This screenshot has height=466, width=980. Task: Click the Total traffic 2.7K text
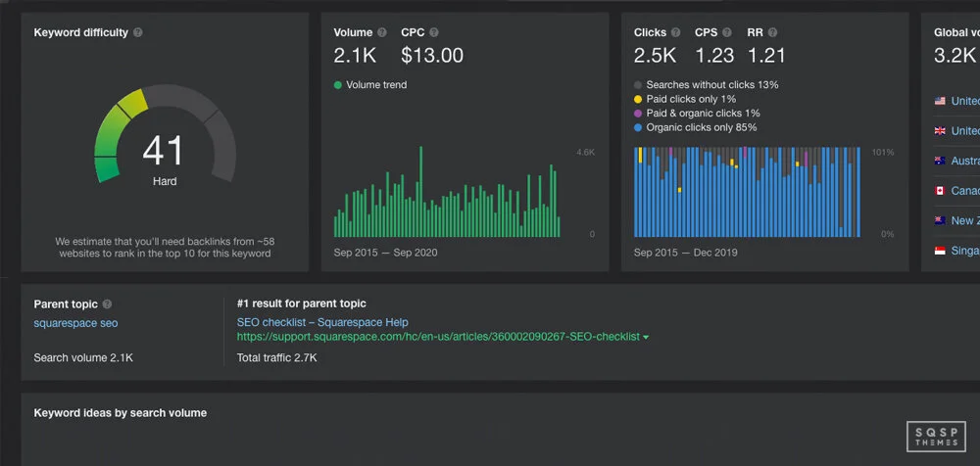point(277,358)
